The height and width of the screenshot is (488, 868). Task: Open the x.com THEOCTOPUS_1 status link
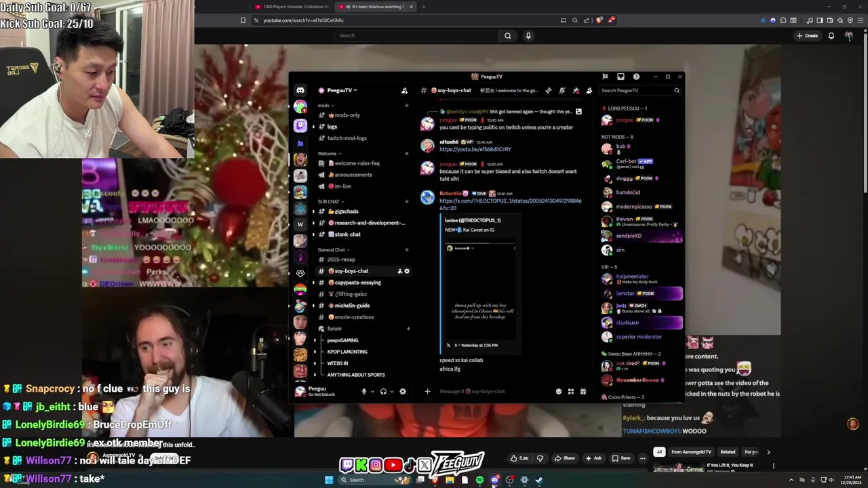click(510, 205)
